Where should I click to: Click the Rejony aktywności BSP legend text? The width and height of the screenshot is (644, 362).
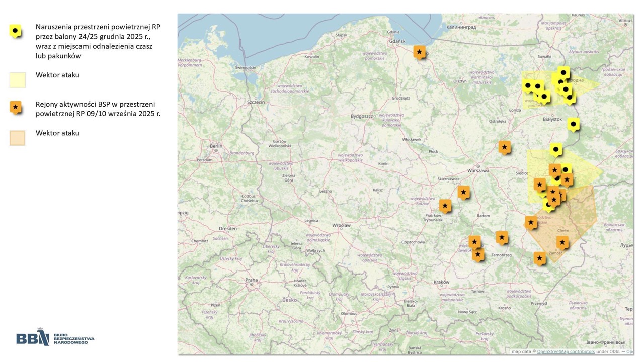[x=98, y=109]
